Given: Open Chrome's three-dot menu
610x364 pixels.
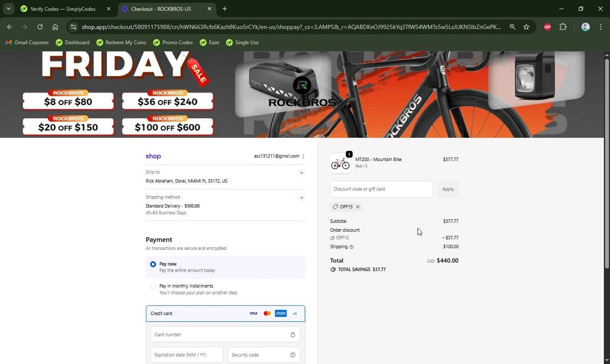Looking at the screenshot, I should point(601,27).
